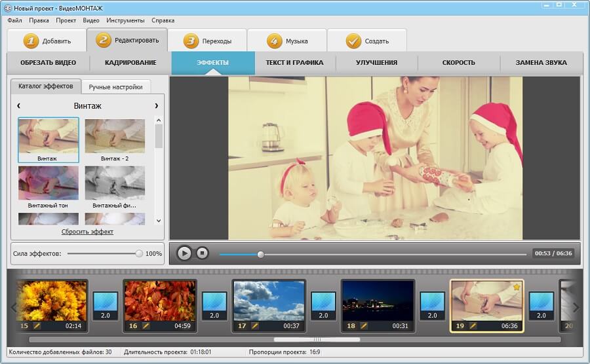Screen dimensions: 590x364
Task: Open the ТЕКСТ И ГРАФИКА tab
Action: [x=294, y=63]
